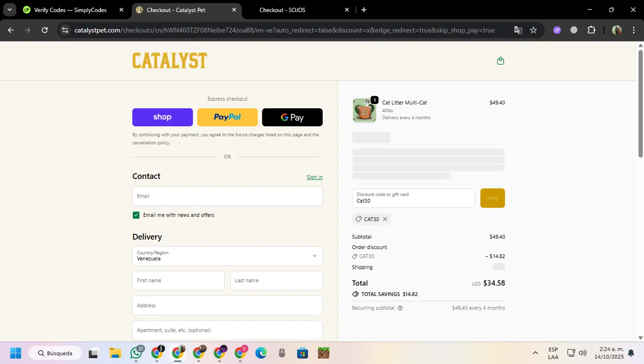The image size is (644, 364).
Task: Switch to Checkout - SOJOS tab
Action: point(282,10)
